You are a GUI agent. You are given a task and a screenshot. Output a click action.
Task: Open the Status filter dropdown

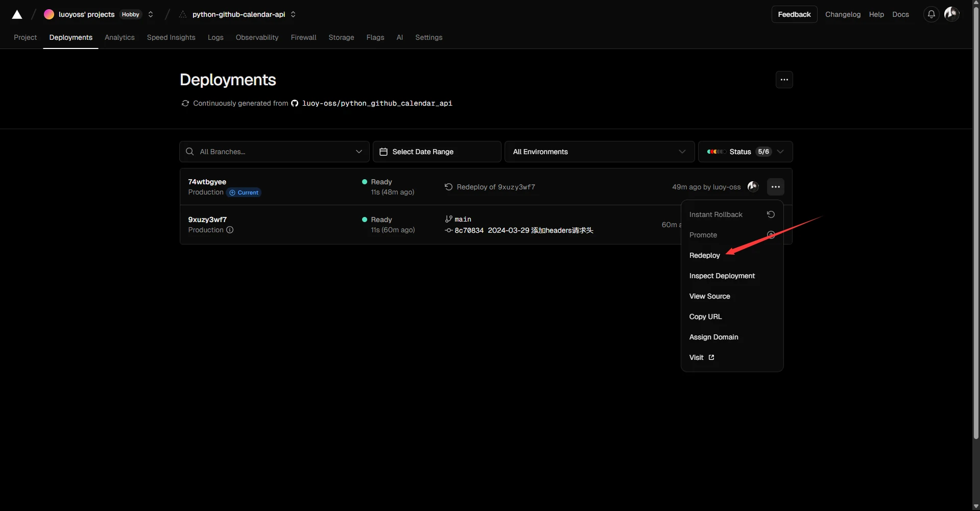745,152
